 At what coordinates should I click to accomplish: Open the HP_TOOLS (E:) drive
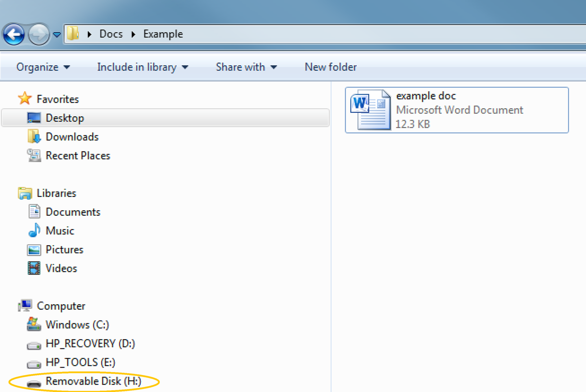[80, 362]
